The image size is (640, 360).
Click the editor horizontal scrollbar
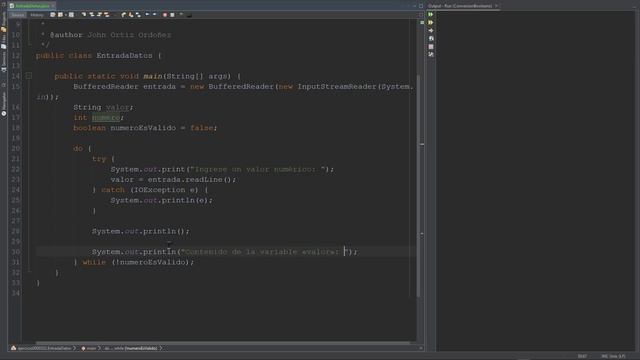coord(222,343)
